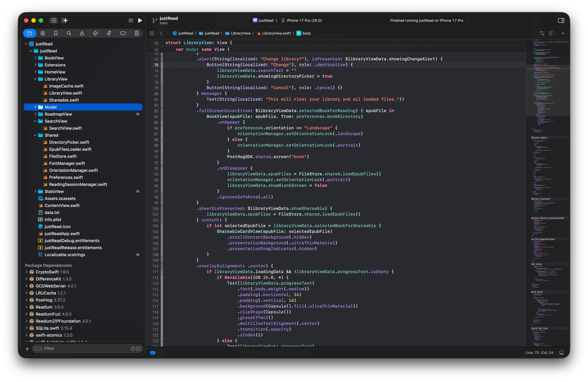This screenshot has width=588, height=382.
Task: Open the Test navigator checkmark diamond icon
Action: coord(95,33)
